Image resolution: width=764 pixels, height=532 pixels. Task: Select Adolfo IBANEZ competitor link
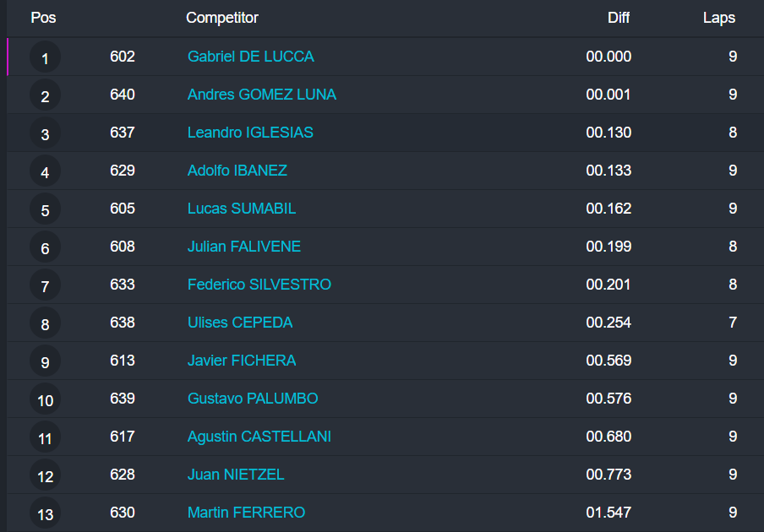tap(237, 171)
